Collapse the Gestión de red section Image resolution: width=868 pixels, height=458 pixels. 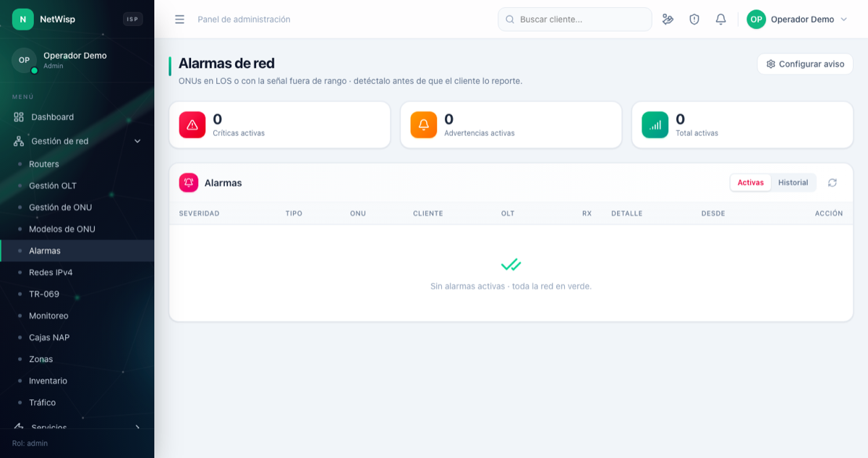click(x=77, y=141)
